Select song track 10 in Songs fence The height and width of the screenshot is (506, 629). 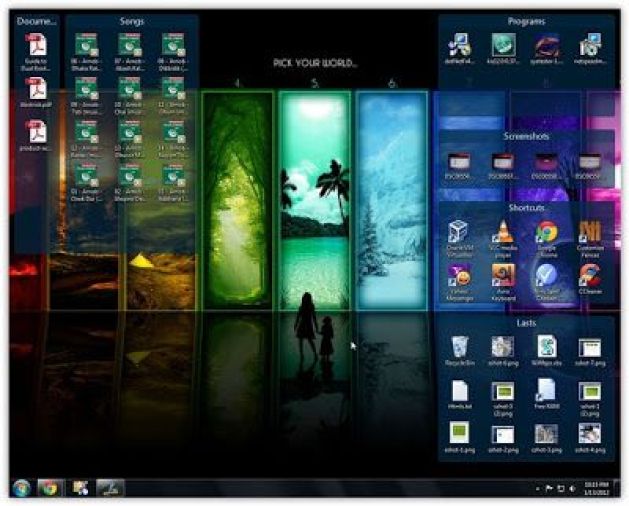(130, 96)
